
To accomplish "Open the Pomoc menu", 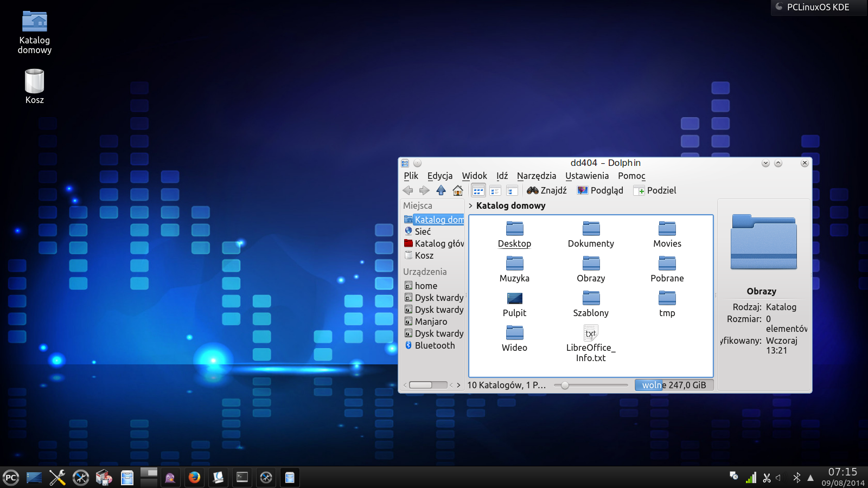I will [x=631, y=176].
